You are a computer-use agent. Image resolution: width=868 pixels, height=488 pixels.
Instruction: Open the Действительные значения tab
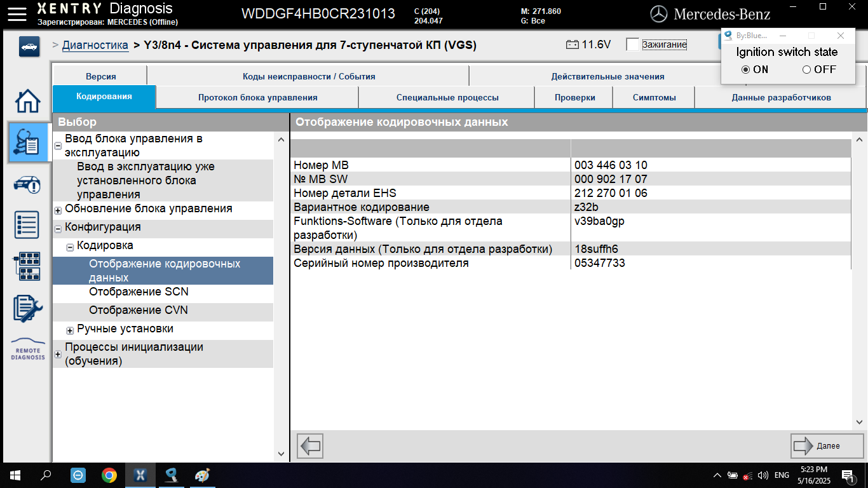coord(607,76)
